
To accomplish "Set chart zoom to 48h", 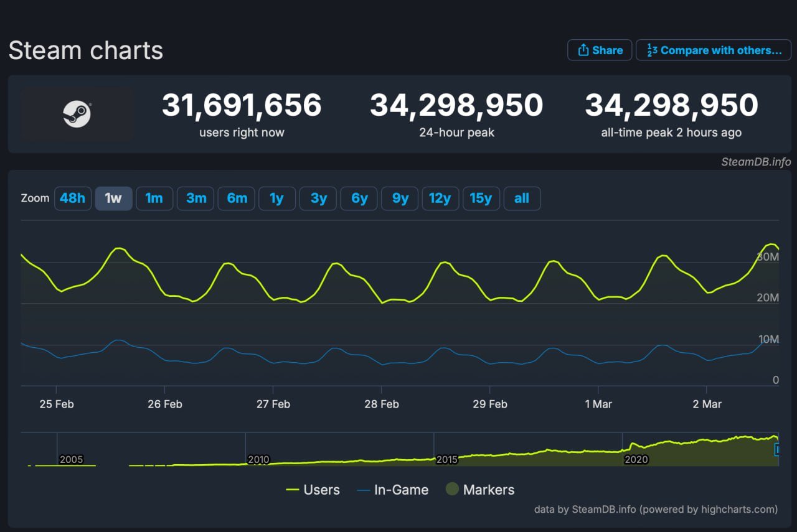I will [72, 198].
